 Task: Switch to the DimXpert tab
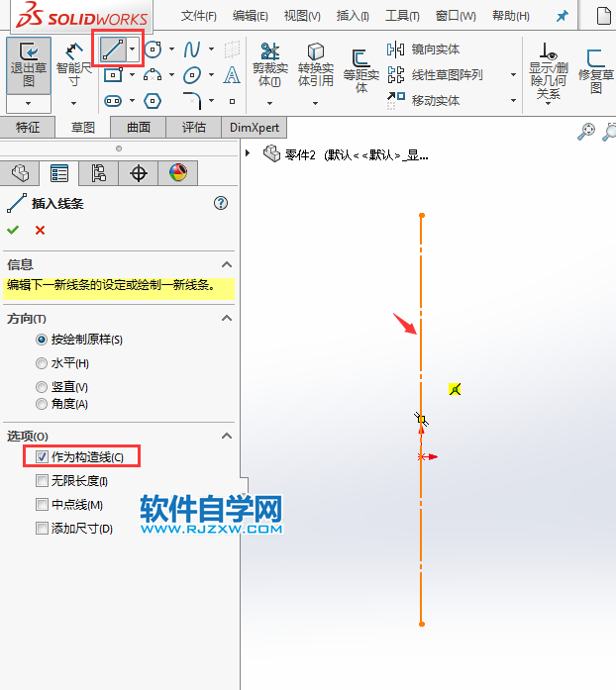point(255,127)
